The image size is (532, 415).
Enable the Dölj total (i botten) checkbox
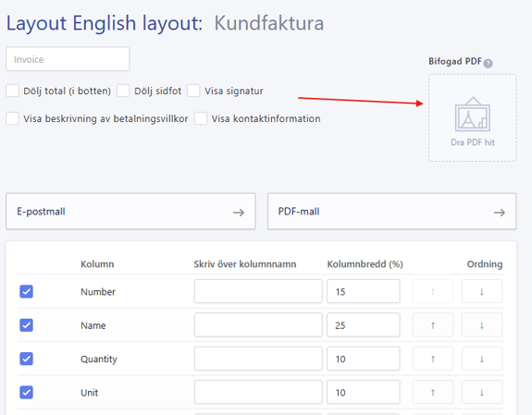coord(13,91)
